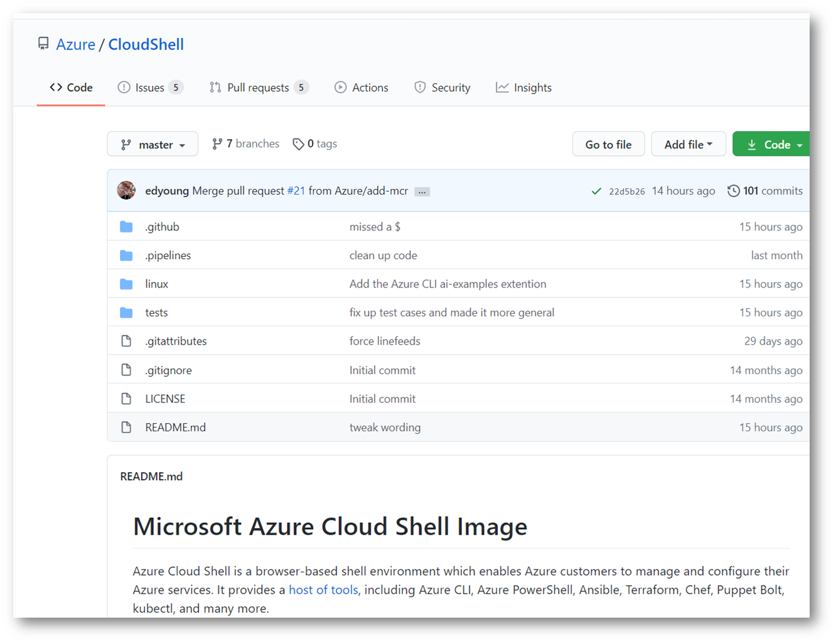Follow the 'host of tools' link
The height and width of the screenshot is (644, 836).
323,590
